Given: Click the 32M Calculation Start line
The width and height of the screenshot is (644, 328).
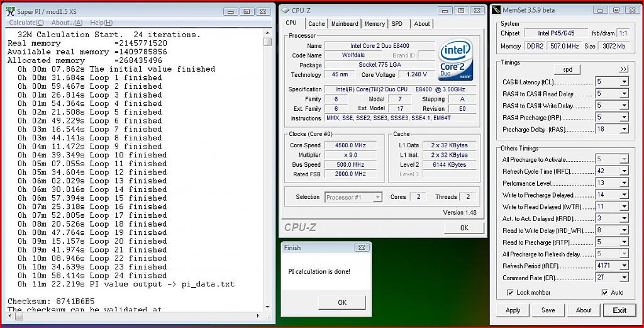Looking at the screenshot, I should (x=109, y=35).
